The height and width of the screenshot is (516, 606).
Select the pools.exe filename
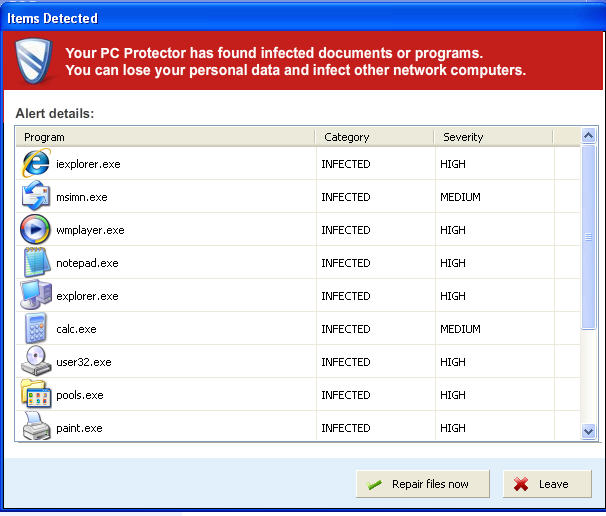(x=80, y=395)
